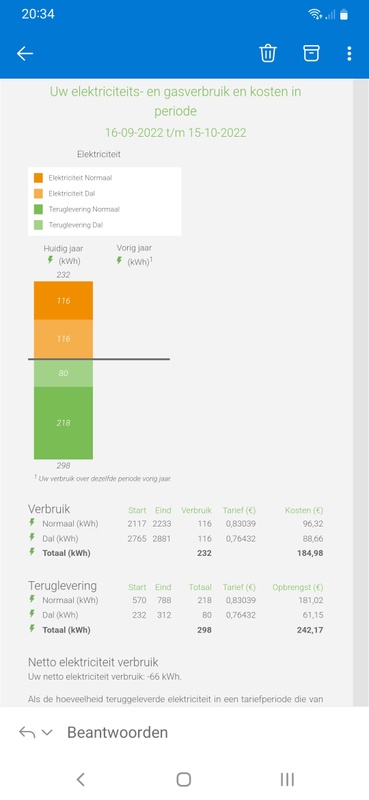
Task: Open recent apps via navigation bar
Action: pos(287,779)
